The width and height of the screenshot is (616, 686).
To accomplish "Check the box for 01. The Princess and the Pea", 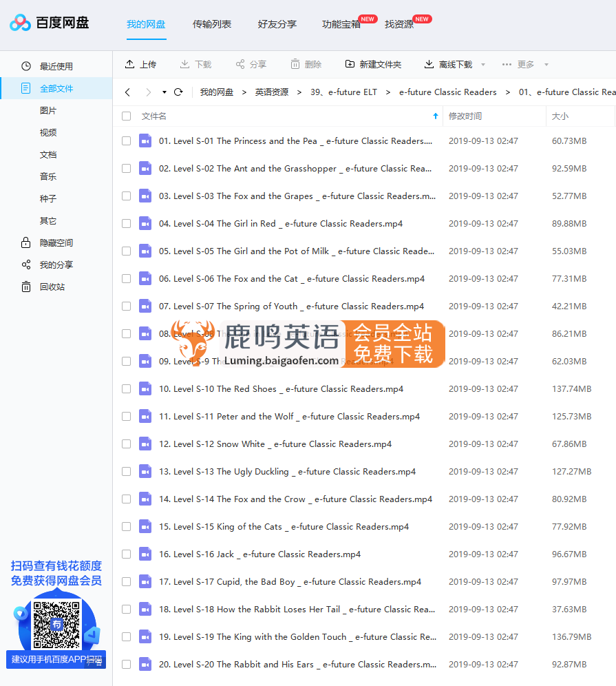I will (x=127, y=141).
